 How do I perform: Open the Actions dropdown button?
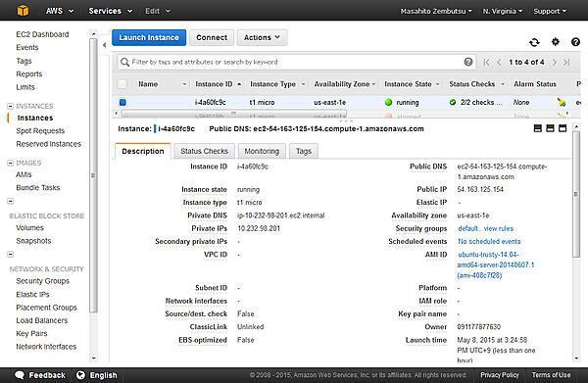262,37
